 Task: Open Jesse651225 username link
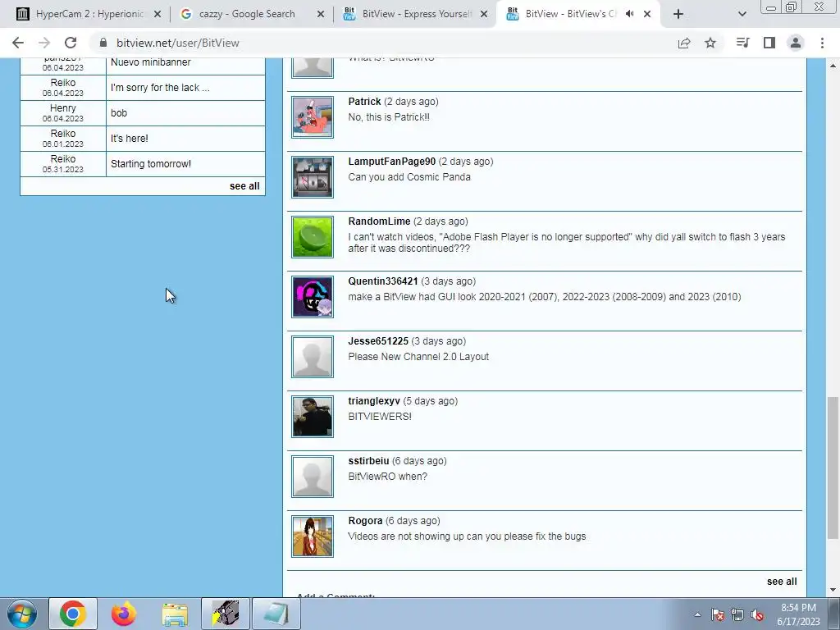378,341
